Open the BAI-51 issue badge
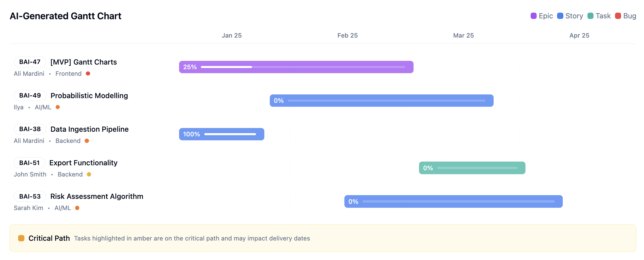This screenshot has width=644, height=260. [29, 163]
